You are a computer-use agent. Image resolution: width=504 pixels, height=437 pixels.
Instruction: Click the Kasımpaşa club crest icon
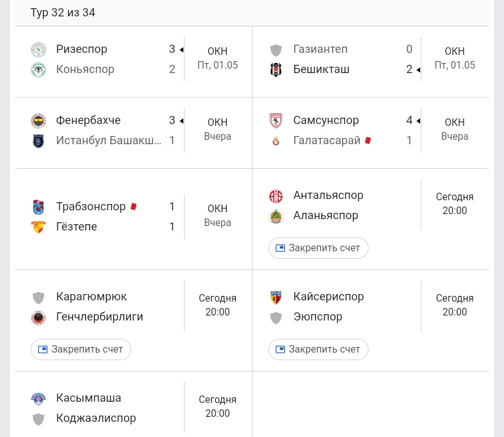click(x=38, y=399)
